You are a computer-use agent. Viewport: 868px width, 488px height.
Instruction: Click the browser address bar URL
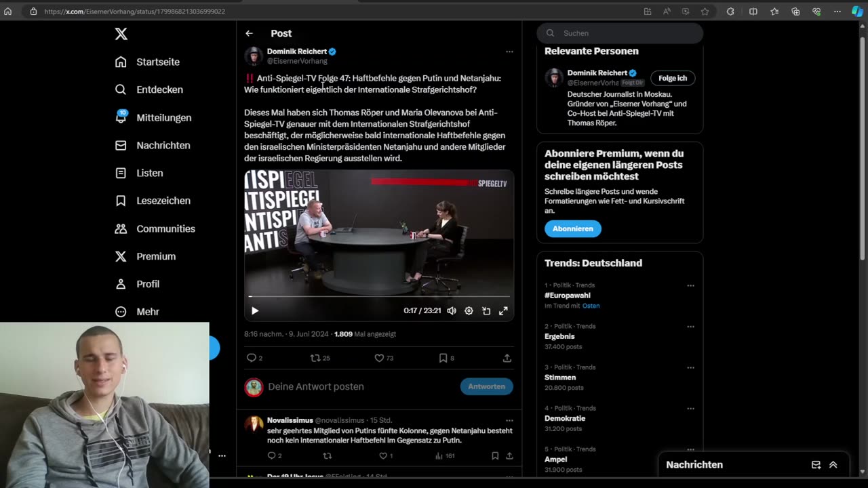(x=134, y=12)
